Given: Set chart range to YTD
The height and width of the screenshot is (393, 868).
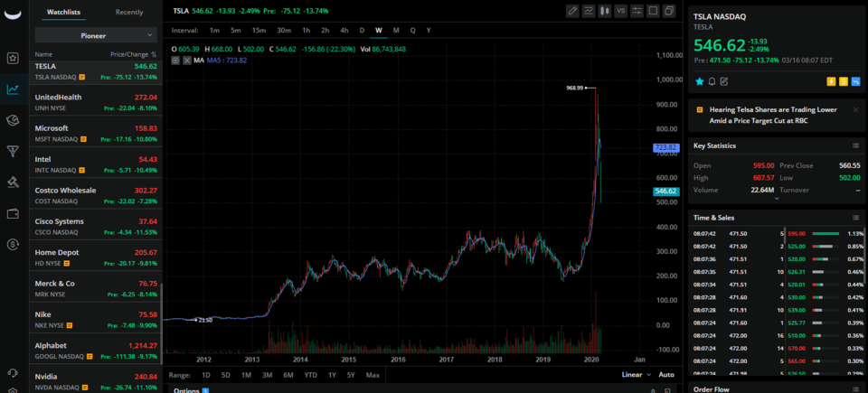Looking at the screenshot, I should (310, 375).
